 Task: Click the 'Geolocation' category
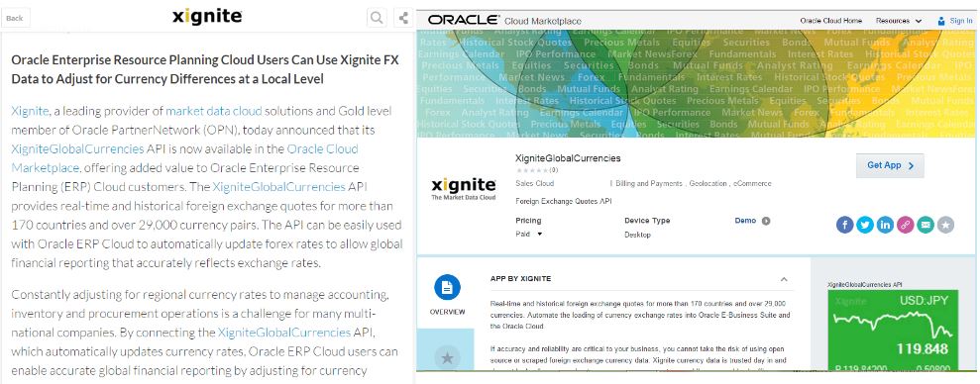(708, 183)
